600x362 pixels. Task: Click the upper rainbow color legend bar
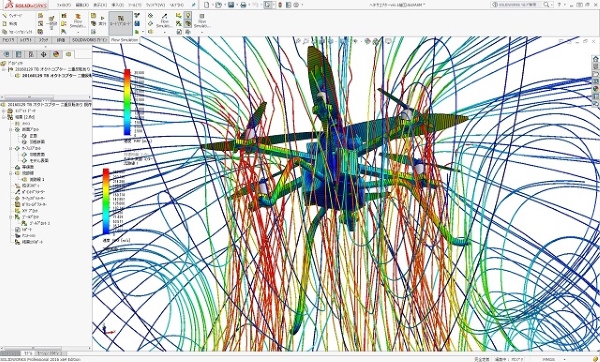pos(127,102)
